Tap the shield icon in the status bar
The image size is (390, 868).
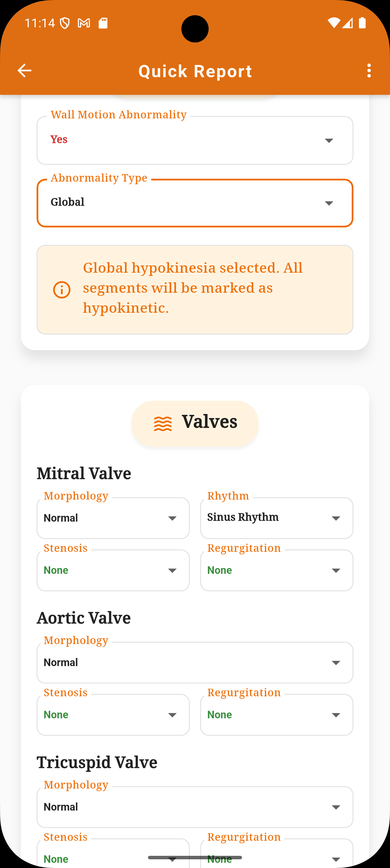pyautogui.click(x=65, y=23)
